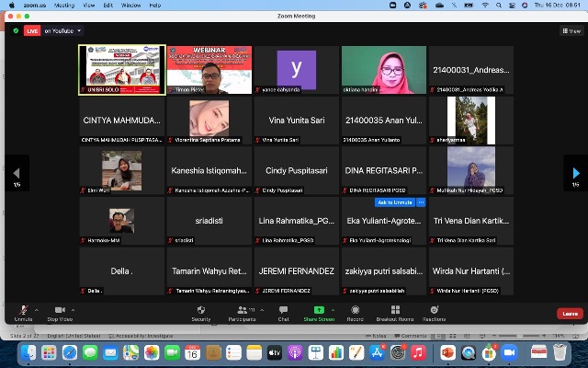
Task: Open the Meeting menu in menu bar
Action: click(64, 5)
